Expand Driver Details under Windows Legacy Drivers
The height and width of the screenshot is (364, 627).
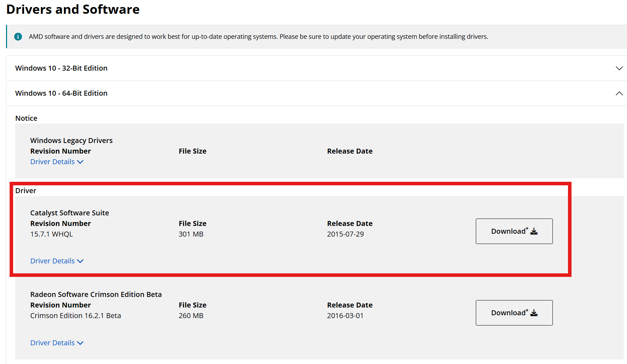[57, 162]
